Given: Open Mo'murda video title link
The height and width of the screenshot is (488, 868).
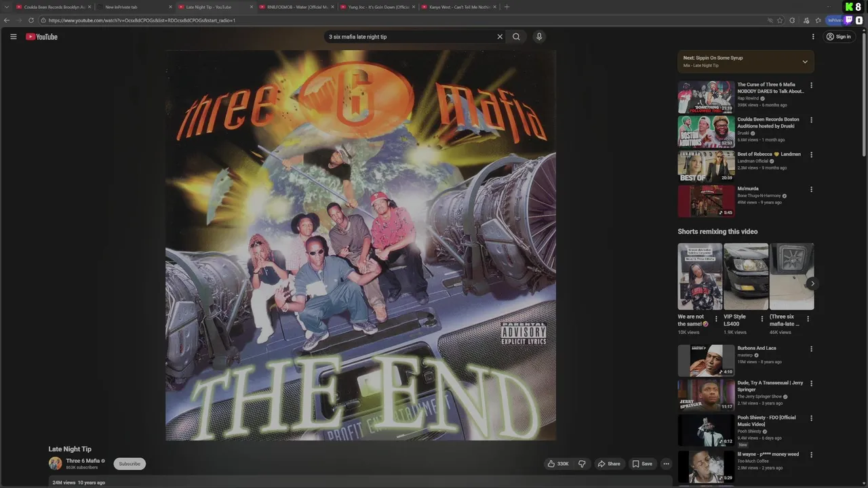Looking at the screenshot, I should pos(748,188).
